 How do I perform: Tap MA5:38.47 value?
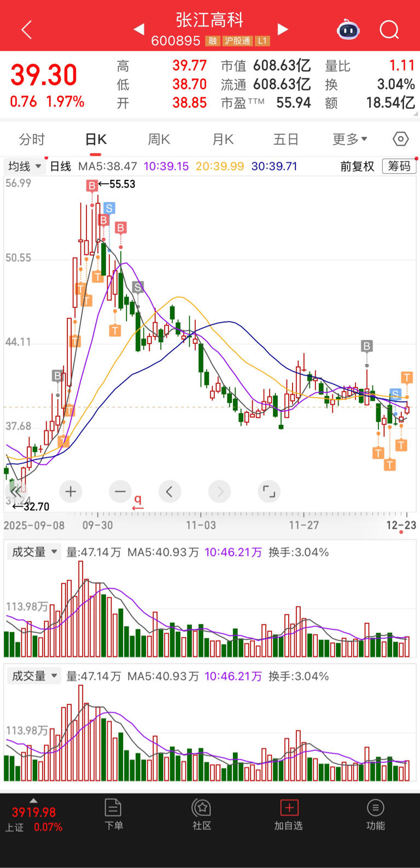(108, 166)
